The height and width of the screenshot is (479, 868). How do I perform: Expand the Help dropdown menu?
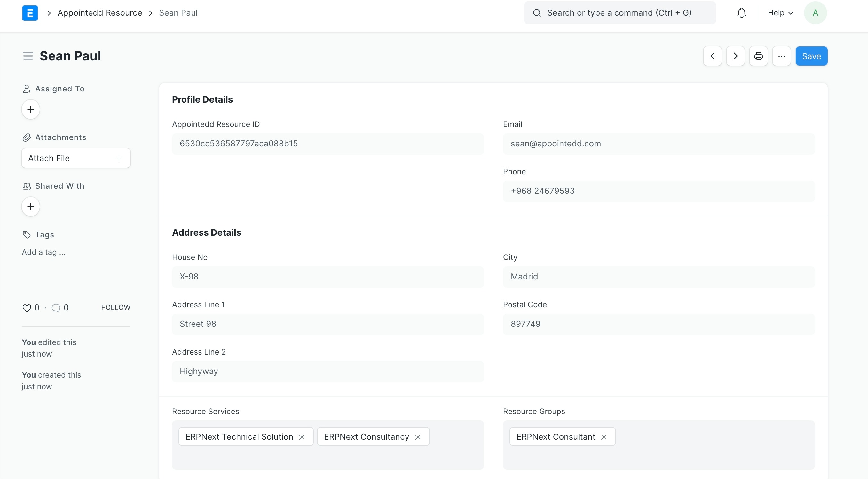(x=780, y=13)
